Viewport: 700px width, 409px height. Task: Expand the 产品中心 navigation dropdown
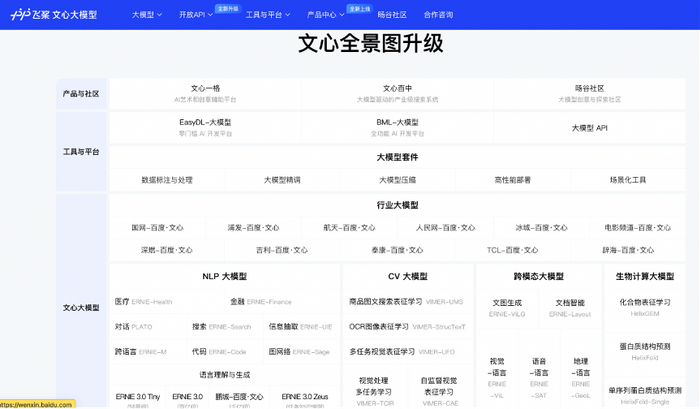pyautogui.click(x=325, y=15)
